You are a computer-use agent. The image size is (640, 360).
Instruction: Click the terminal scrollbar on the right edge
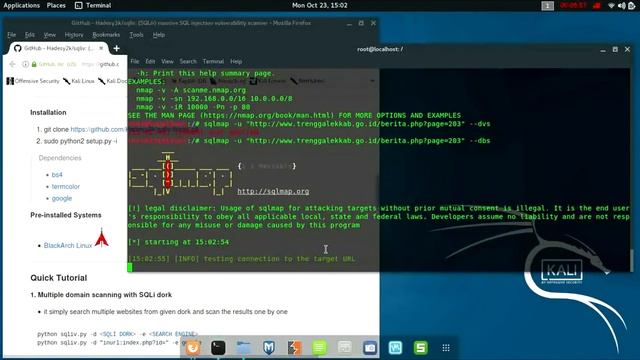[x=632, y=259]
